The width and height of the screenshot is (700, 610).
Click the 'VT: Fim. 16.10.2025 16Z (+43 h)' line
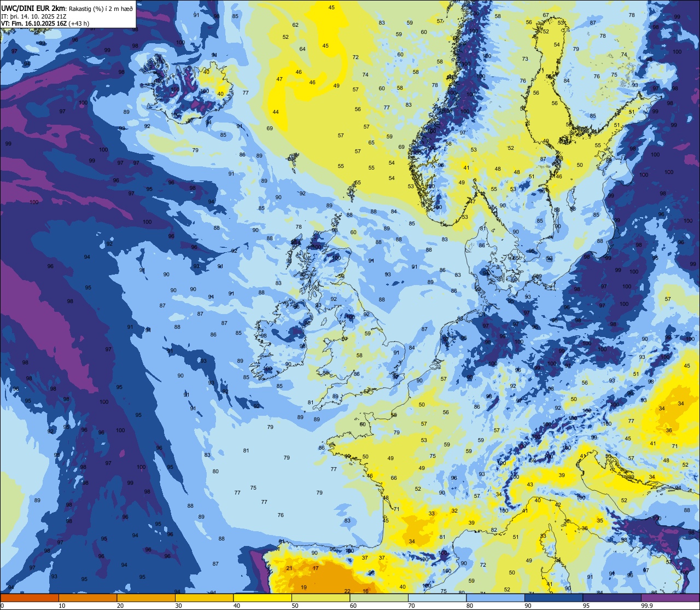pyautogui.click(x=45, y=23)
